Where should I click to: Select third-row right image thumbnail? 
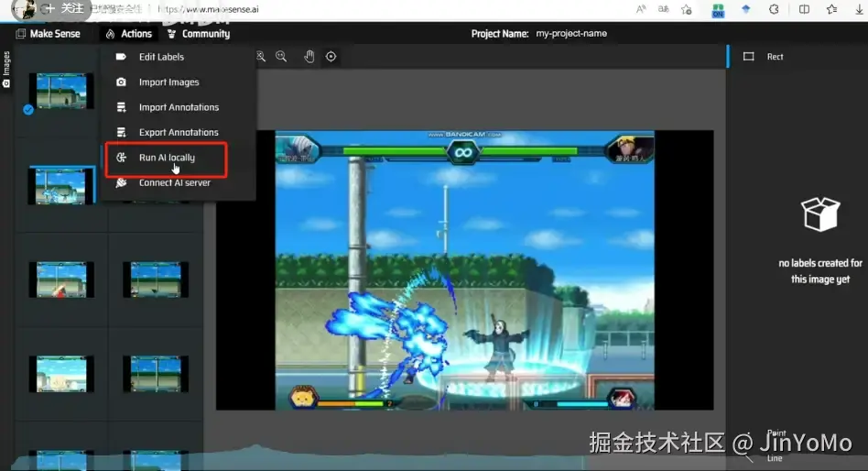pyautogui.click(x=156, y=279)
